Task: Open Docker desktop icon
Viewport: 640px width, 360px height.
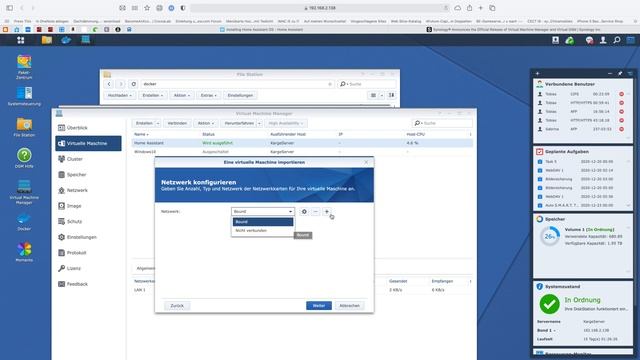Action: coord(24,222)
